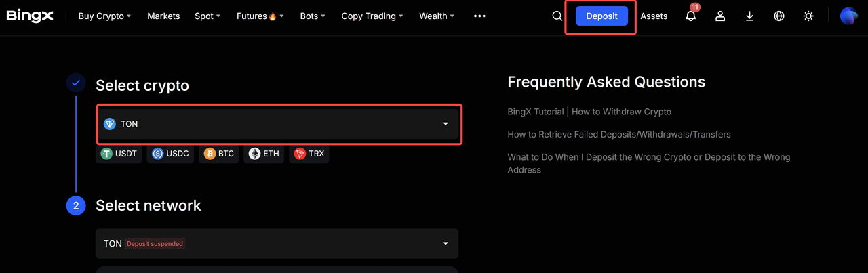
Task: Select the USDT quick chip
Action: pyautogui.click(x=119, y=154)
